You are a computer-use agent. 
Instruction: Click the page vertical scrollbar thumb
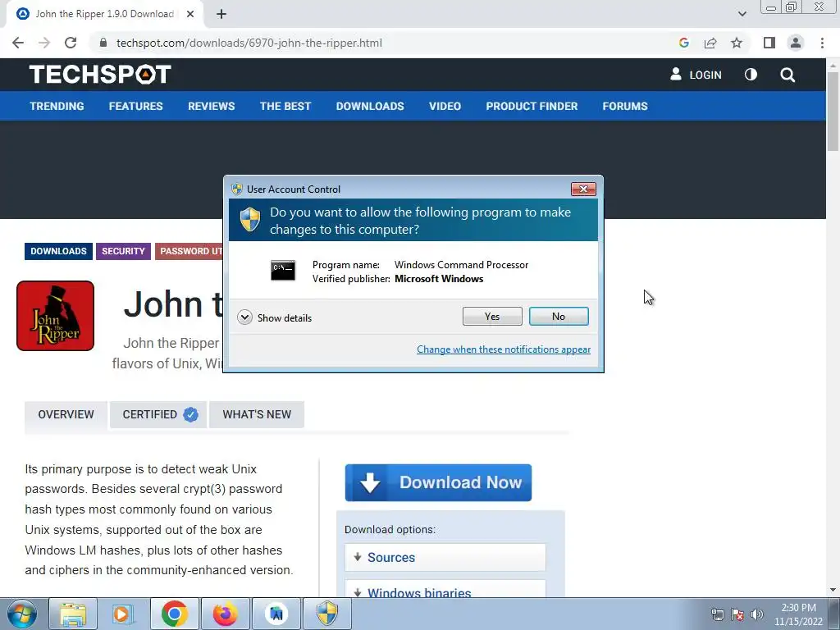[833, 111]
